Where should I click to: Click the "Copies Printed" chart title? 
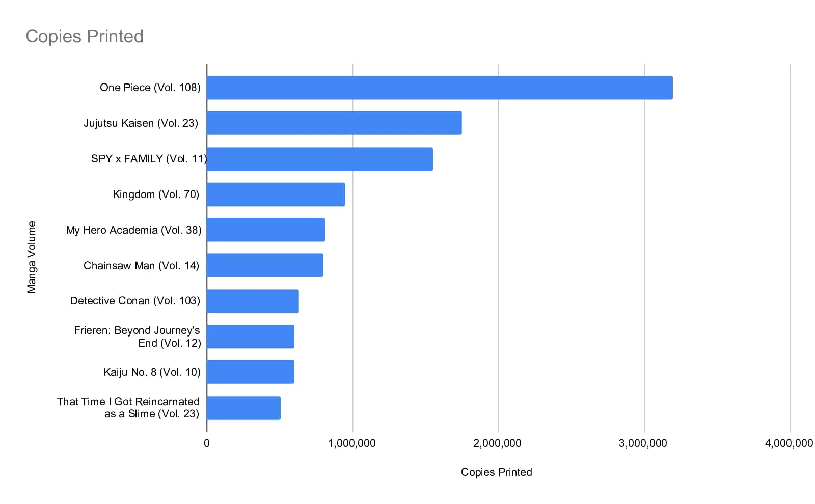pos(85,37)
